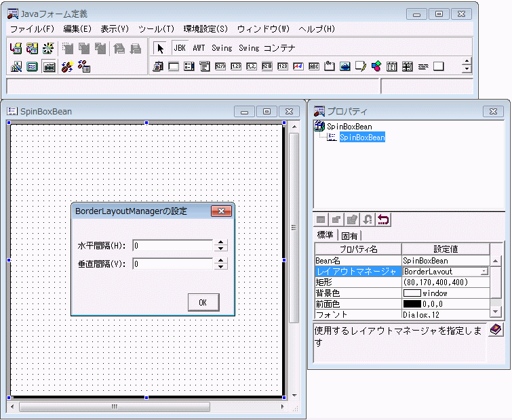Image resolution: width=512 pixels, height=420 pixels.
Task: Pick the tabbed folder component in palette
Action: tap(330, 66)
